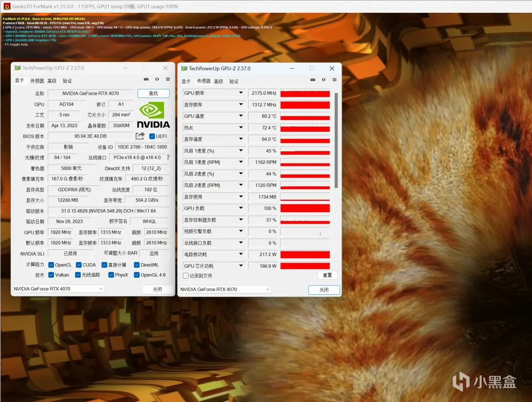Click GPU-Z title icon in graphics card window
532x402 pixels.
click(x=17, y=68)
